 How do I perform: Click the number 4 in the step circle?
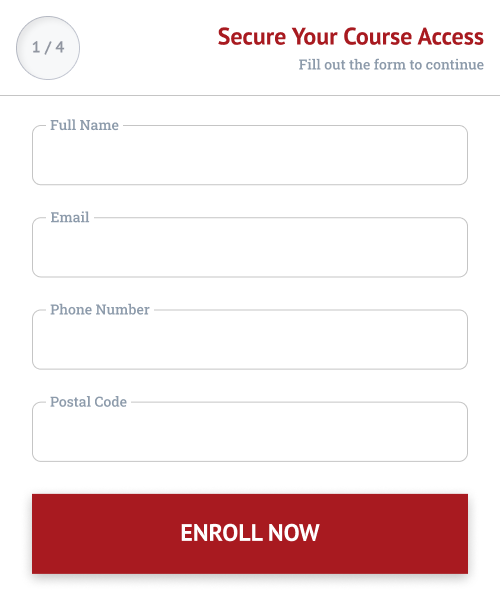(x=60, y=48)
